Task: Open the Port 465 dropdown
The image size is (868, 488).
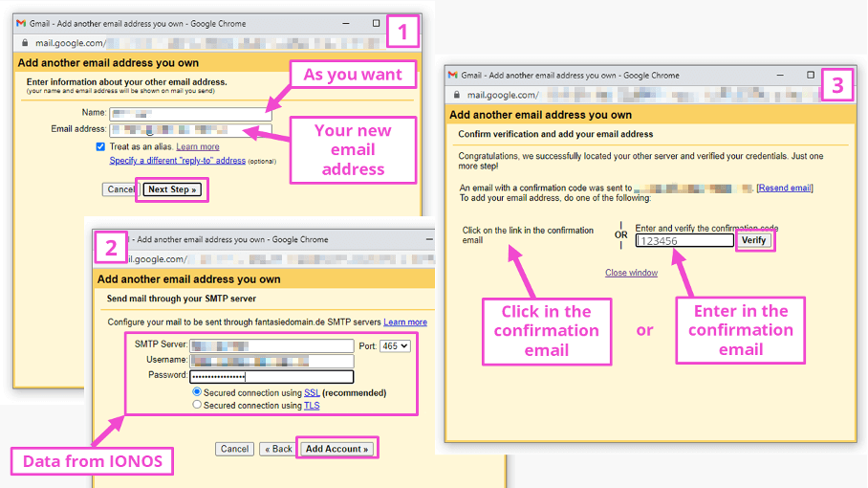Action: pos(395,346)
